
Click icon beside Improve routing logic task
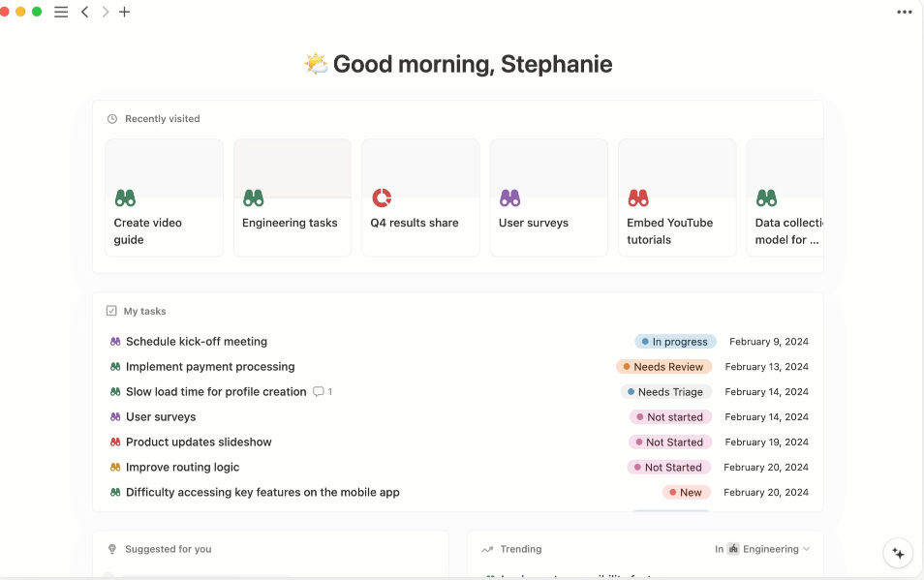(115, 467)
